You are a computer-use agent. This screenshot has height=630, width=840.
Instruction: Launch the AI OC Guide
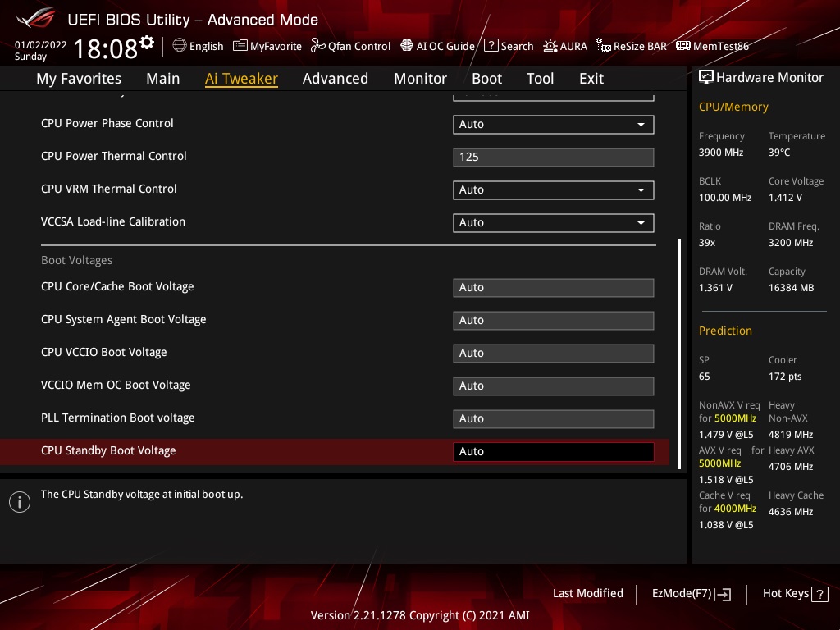point(437,46)
